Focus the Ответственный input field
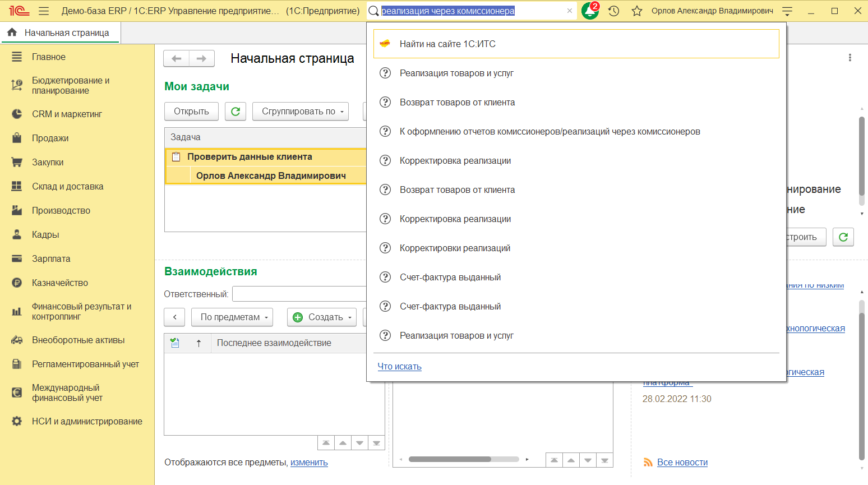 (x=299, y=294)
